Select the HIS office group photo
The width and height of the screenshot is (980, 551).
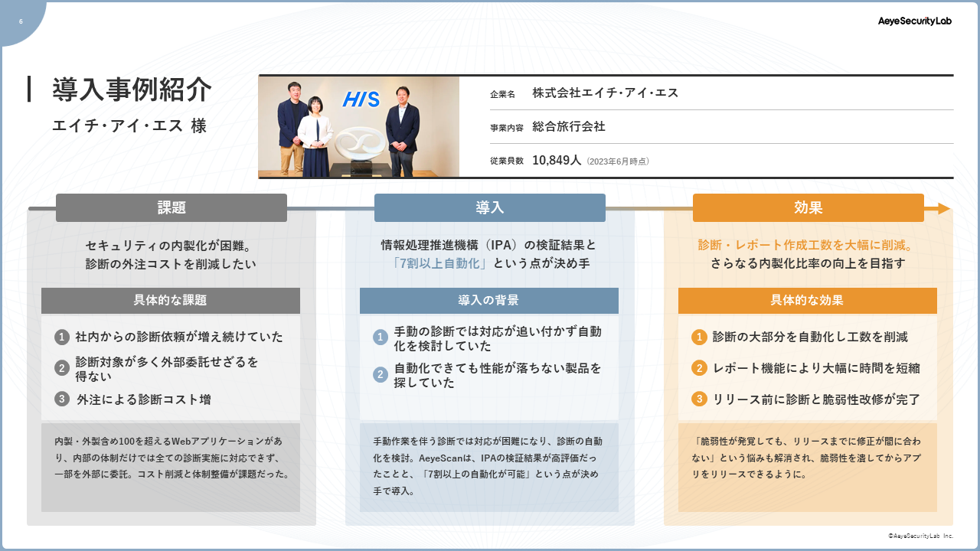click(x=359, y=127)
